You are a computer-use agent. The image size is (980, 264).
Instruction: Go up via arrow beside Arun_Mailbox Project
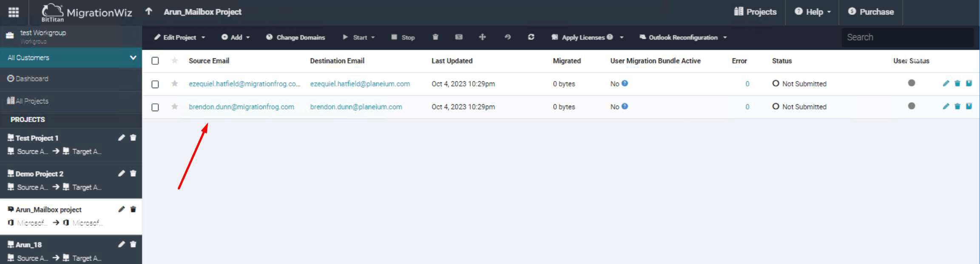tap(148, 11)
